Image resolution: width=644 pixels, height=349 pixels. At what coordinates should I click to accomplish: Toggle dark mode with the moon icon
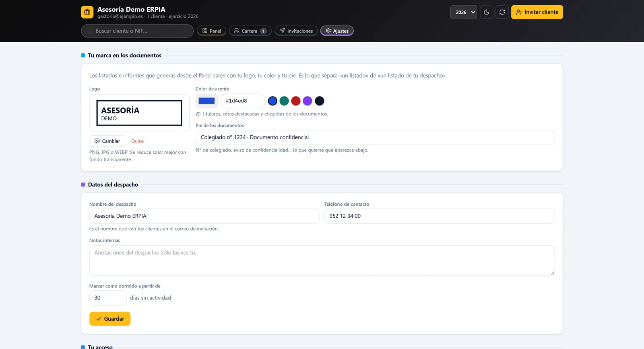[x=486, y=12]
